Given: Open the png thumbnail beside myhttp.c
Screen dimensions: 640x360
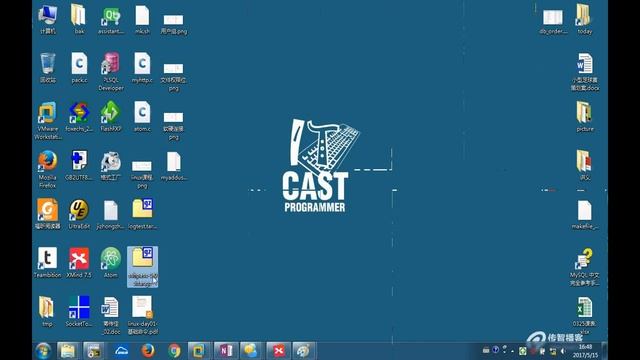Looking at the screenshot, I should pos(173,68).
